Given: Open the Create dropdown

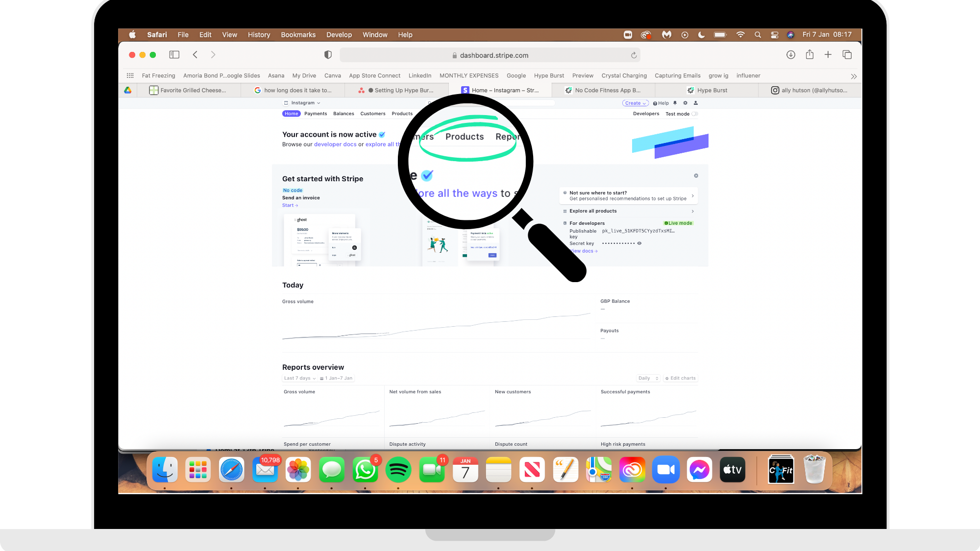Looking at the screenshot, I should tap(635, 103).
